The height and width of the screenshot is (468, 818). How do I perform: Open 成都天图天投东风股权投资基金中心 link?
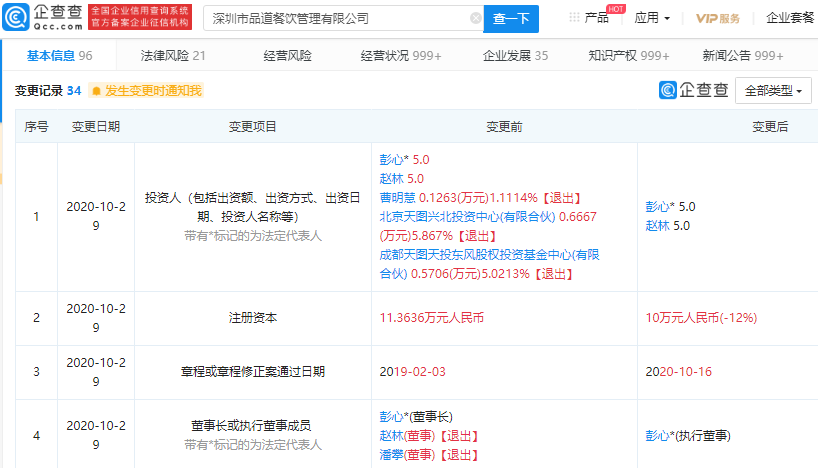(489, 264)
